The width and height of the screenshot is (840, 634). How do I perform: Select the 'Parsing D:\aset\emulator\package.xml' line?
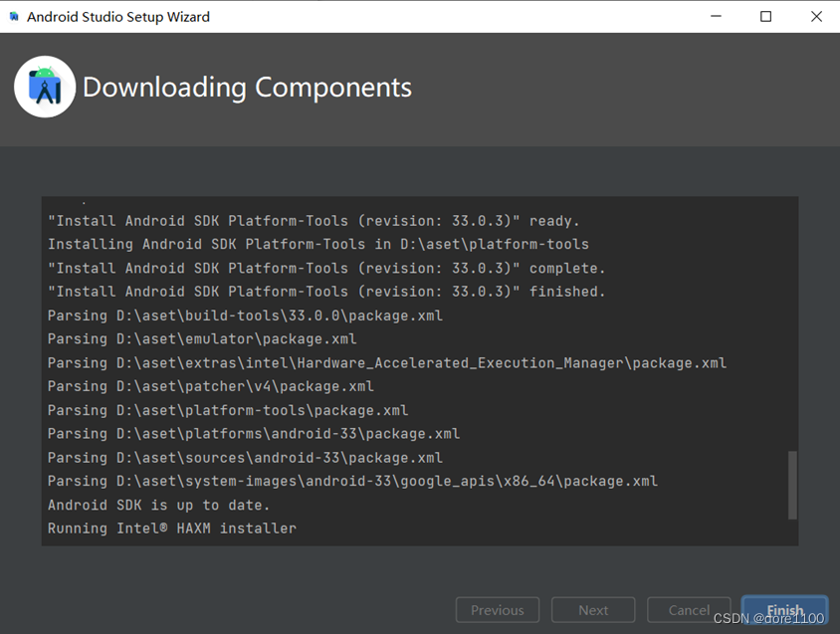(x=202, y=338)
